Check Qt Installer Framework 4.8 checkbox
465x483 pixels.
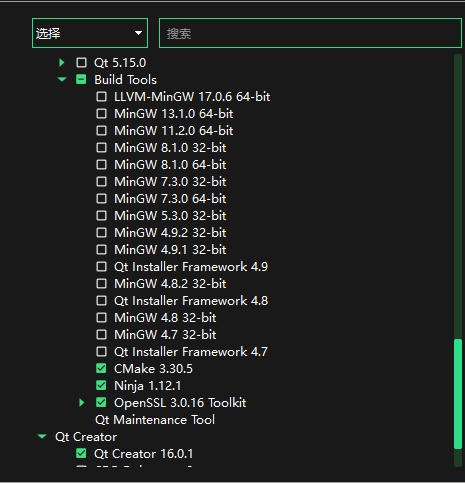(101, 300)
